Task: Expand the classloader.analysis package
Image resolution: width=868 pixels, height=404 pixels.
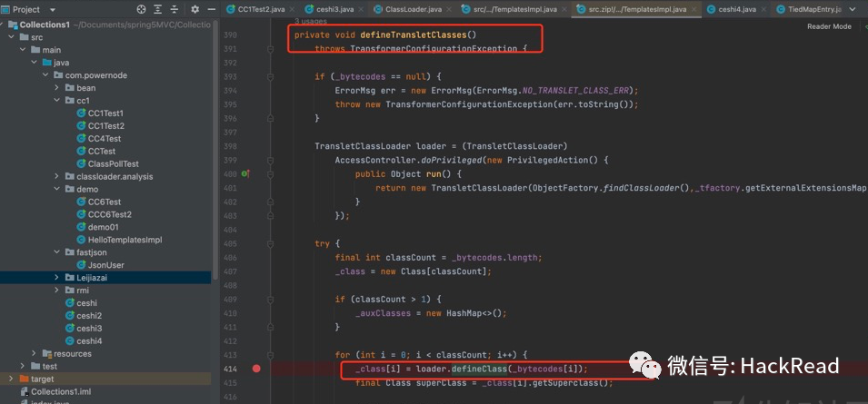Action: 56,176
